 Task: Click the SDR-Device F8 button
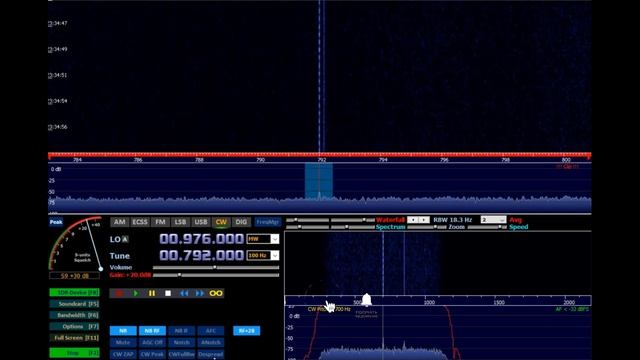tap(74, 292)
